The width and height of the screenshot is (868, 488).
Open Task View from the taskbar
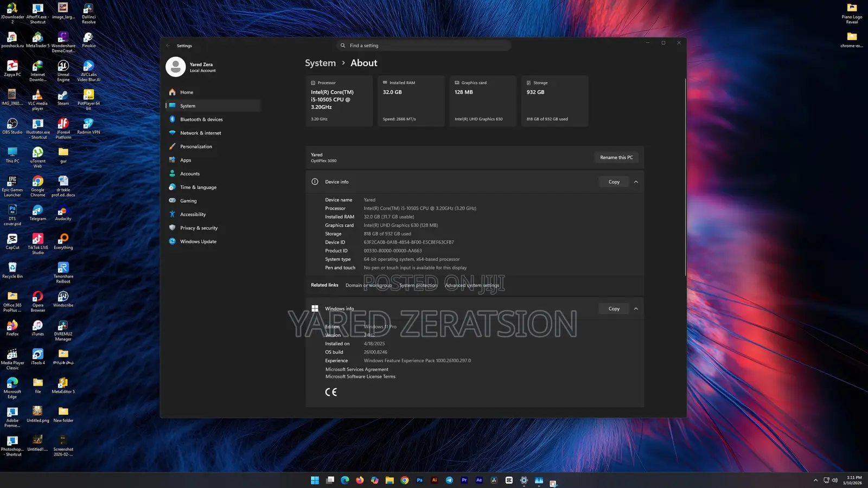pos(330,480)
